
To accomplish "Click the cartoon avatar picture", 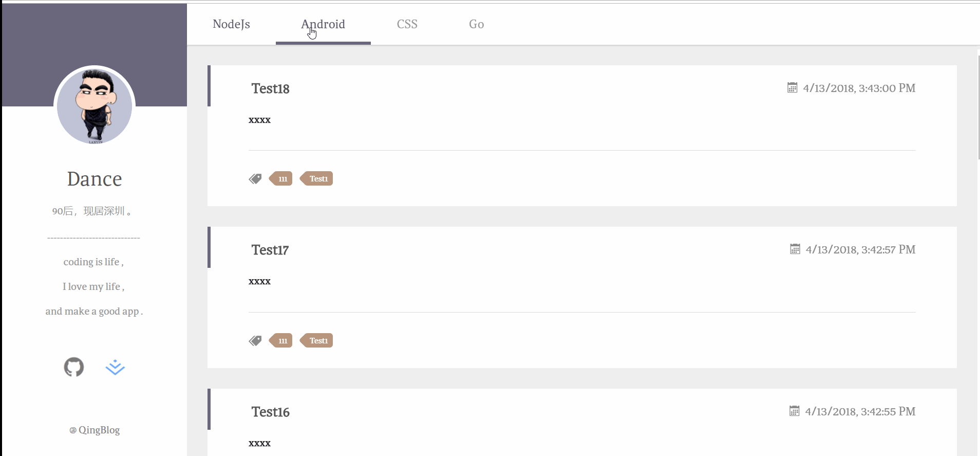I will pyautogui.click(x=95, y=106).
